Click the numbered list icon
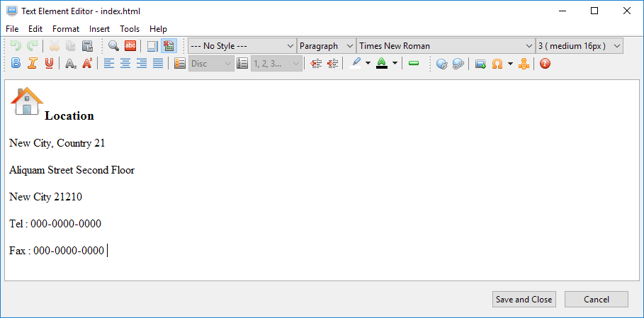The height and width of the screenshot is (318, 644). (x=242, y=64)
